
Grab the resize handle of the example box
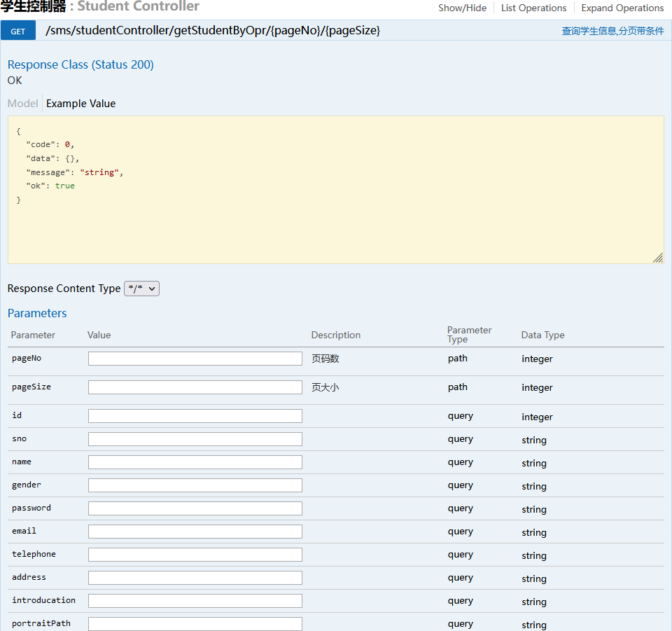(x=658, y=258)
